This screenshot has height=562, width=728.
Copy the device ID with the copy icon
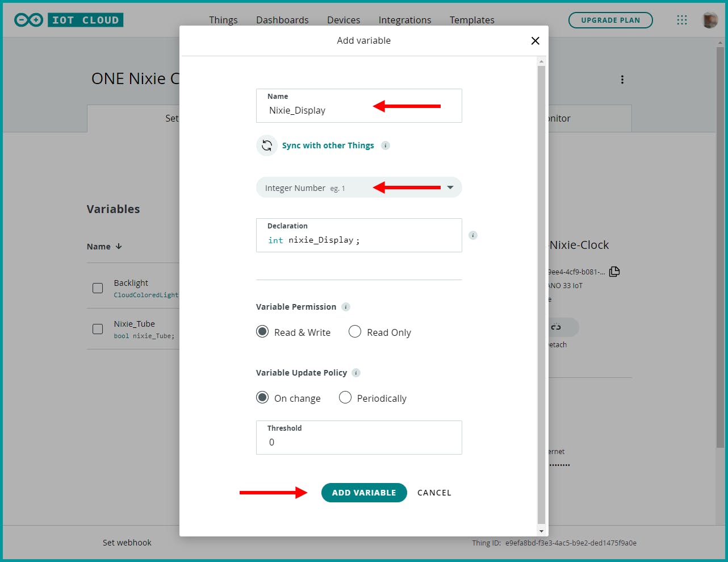pyautogui.click(x=614, y=272)
